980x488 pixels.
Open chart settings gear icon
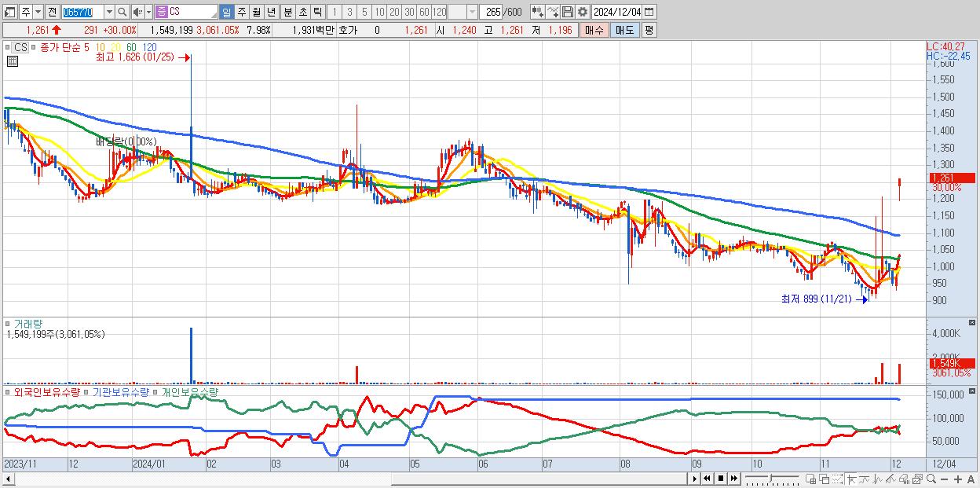[582, 12]
